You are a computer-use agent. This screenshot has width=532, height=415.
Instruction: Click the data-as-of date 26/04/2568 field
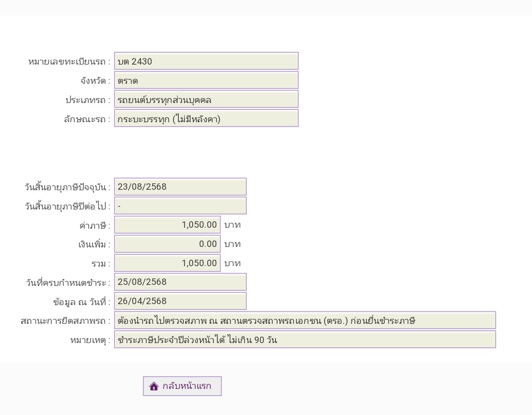[180, 301]
